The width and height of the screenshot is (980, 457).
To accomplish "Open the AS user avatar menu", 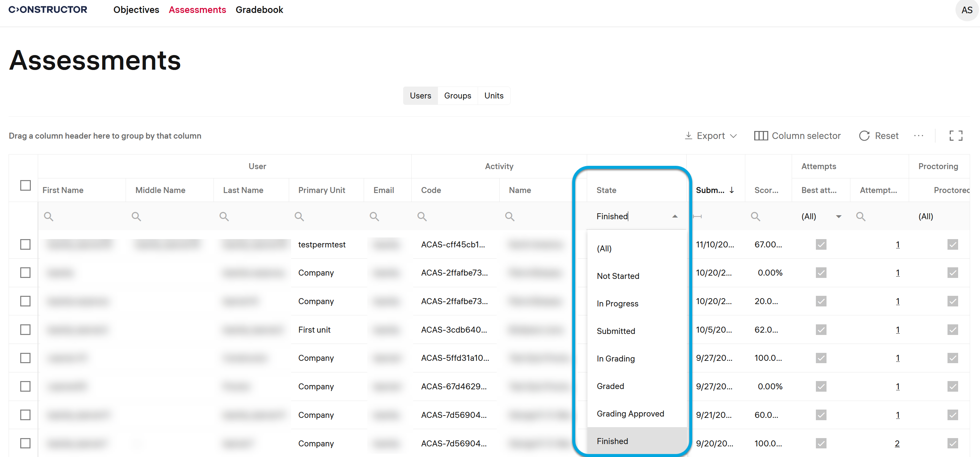I will (x=966, y=10).
